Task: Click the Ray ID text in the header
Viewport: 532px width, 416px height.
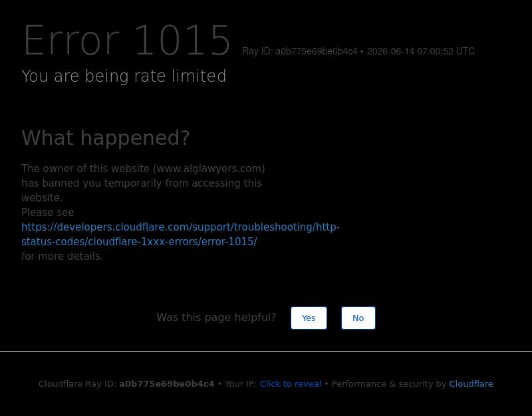Action: 358,51
